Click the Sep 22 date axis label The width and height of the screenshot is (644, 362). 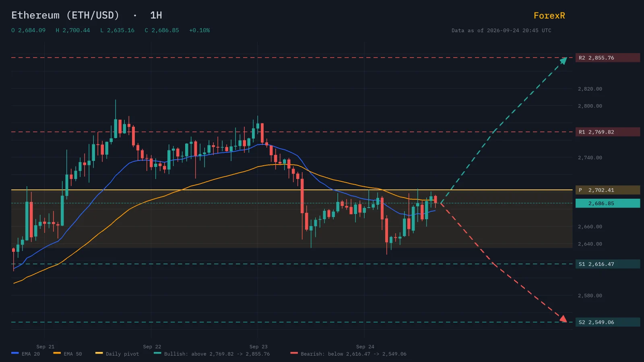click(x=152, y=347)
